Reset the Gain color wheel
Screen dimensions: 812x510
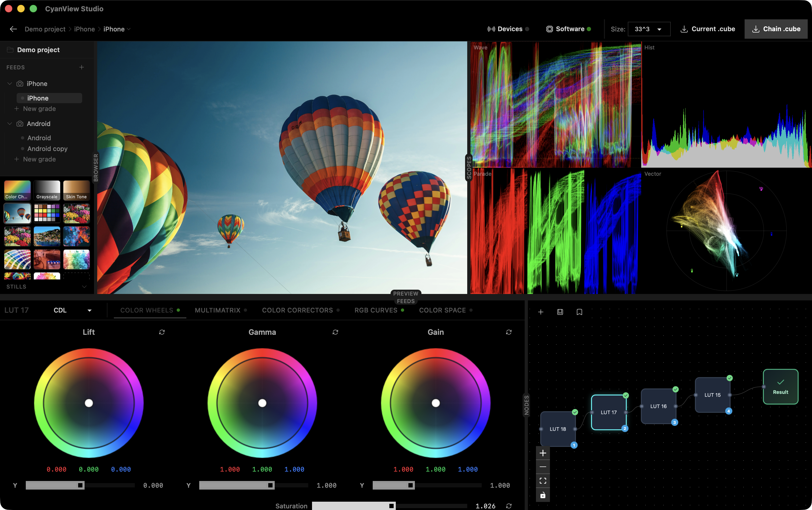[x=509, y=332]
